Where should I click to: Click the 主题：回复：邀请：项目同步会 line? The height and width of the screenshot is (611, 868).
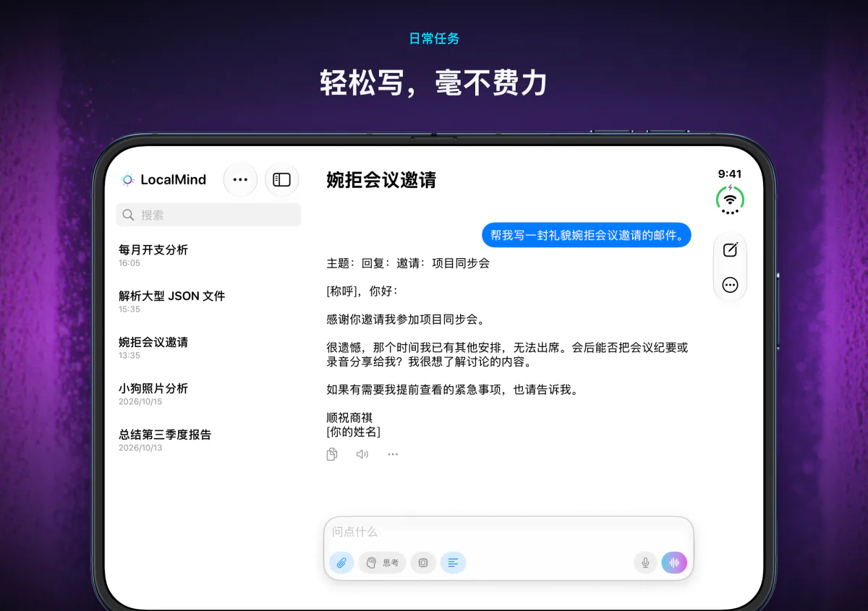[x=408, y=263]
